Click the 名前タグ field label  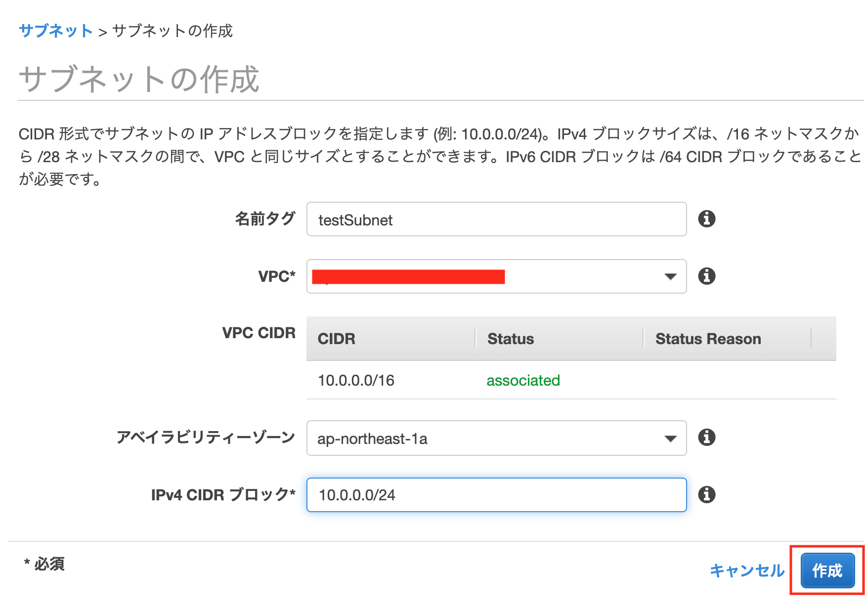[265, 219]
